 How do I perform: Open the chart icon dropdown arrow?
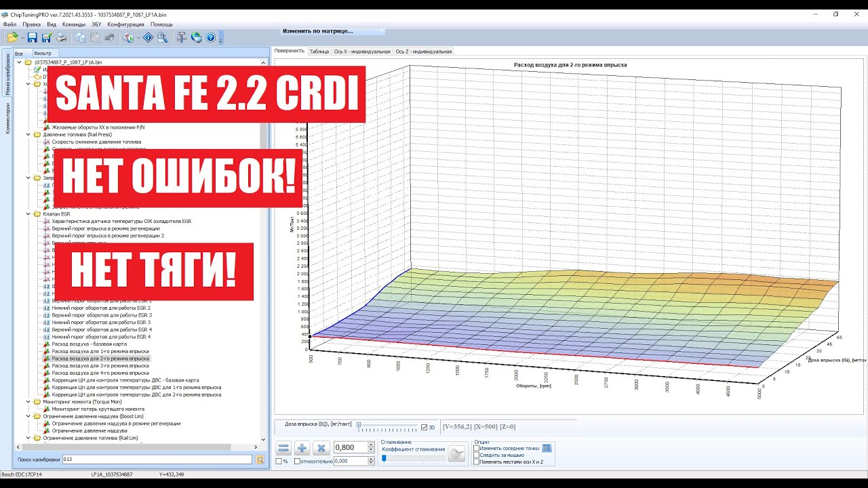coord(138,38)
